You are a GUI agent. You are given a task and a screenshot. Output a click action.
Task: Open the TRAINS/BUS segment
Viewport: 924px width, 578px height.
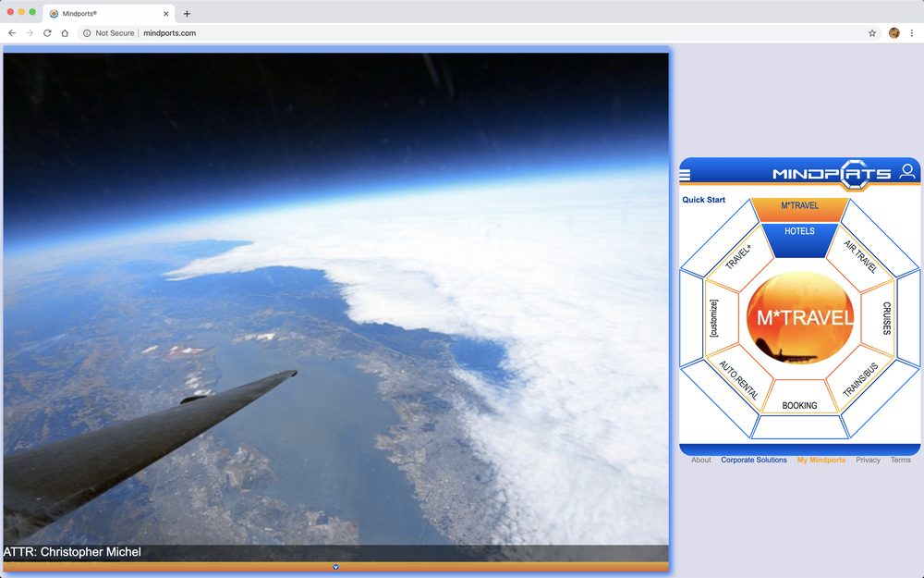(x=860, y=379)
